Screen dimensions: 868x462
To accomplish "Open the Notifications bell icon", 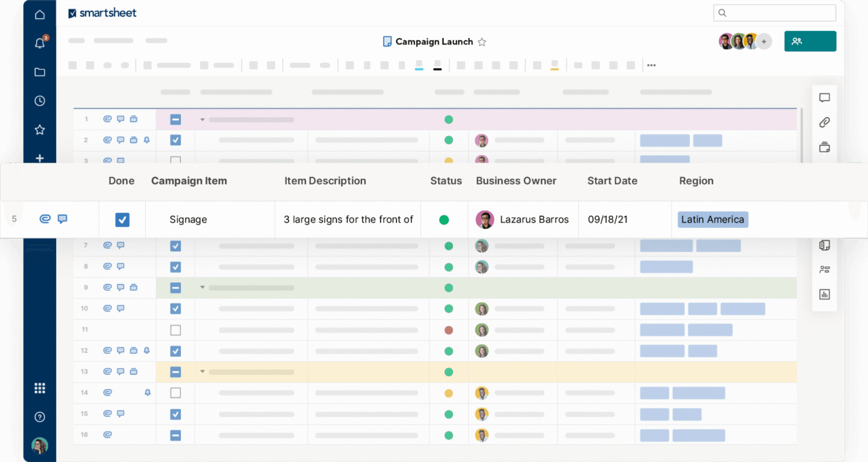I will 39,43.
